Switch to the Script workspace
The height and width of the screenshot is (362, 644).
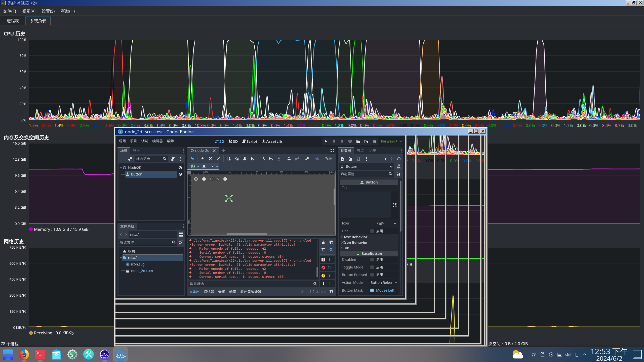click(x=250, y=141)
